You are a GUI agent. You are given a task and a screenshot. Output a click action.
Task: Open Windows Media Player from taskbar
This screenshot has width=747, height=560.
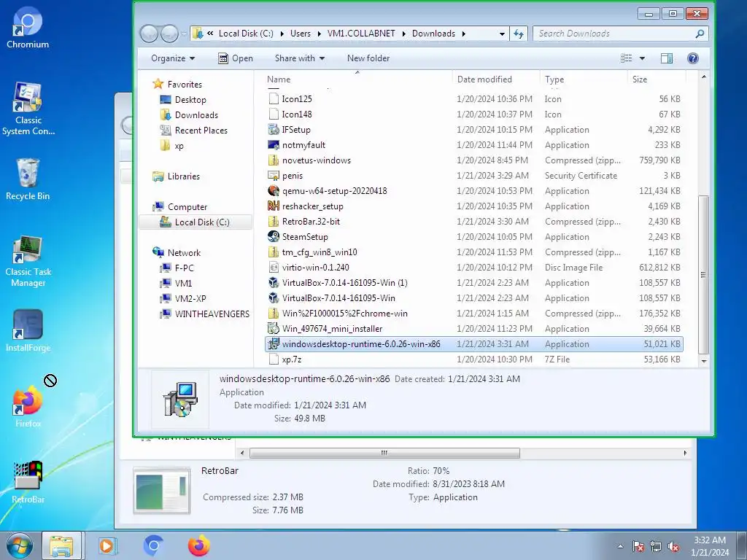108,545
